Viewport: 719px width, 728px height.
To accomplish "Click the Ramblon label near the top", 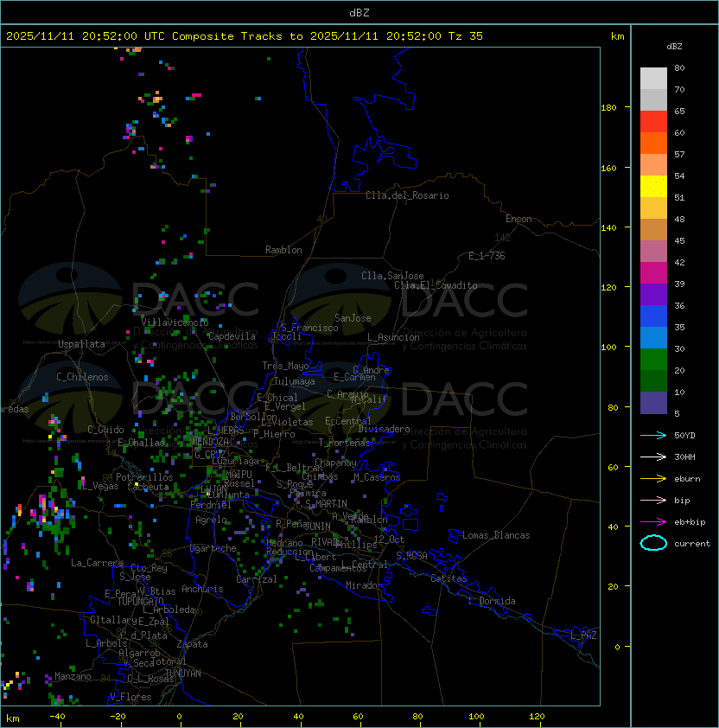I will coord(283,250).
